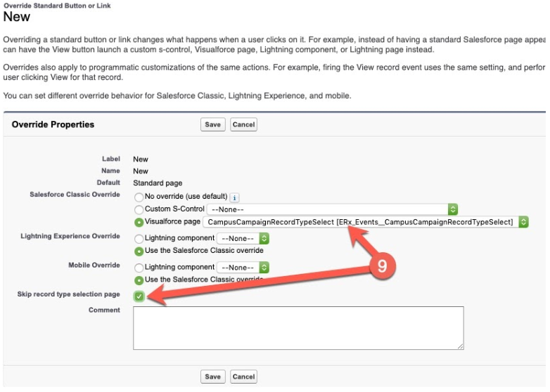Viewport: 550px width, 392px height.
Task: Click the Comment box resize handle
Action: [x=461, y=346]
